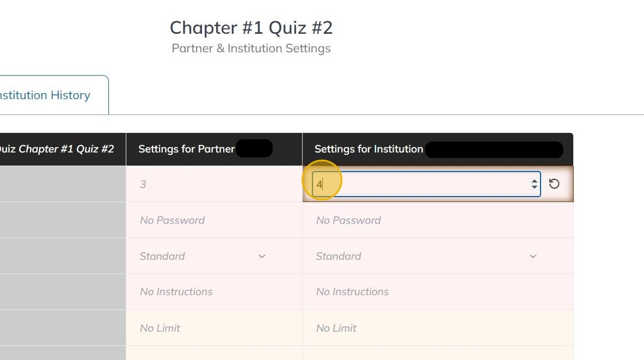The image size is (644, 360).
Task: Click the partner No Instructions field
Action: tap(213, 292)
